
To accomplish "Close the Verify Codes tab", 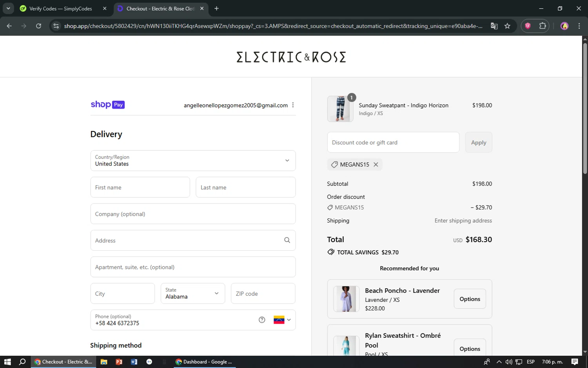I will 105,8.
